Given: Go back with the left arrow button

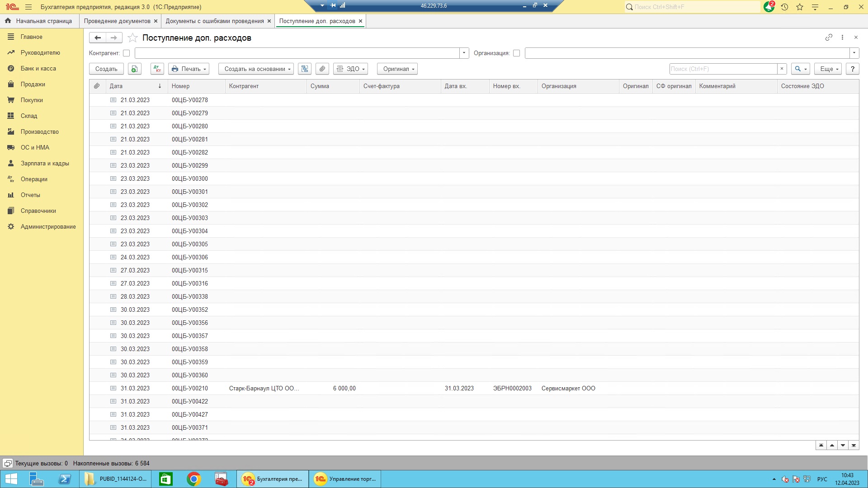Looking at the screenshot, I should pyautogui.click(x=98, y=38).
